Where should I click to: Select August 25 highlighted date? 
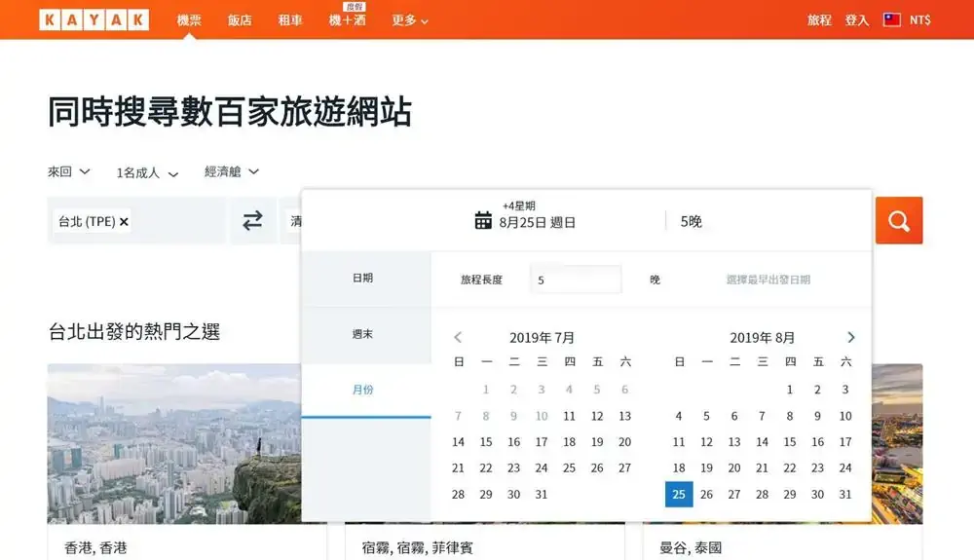tap(679, 494)
